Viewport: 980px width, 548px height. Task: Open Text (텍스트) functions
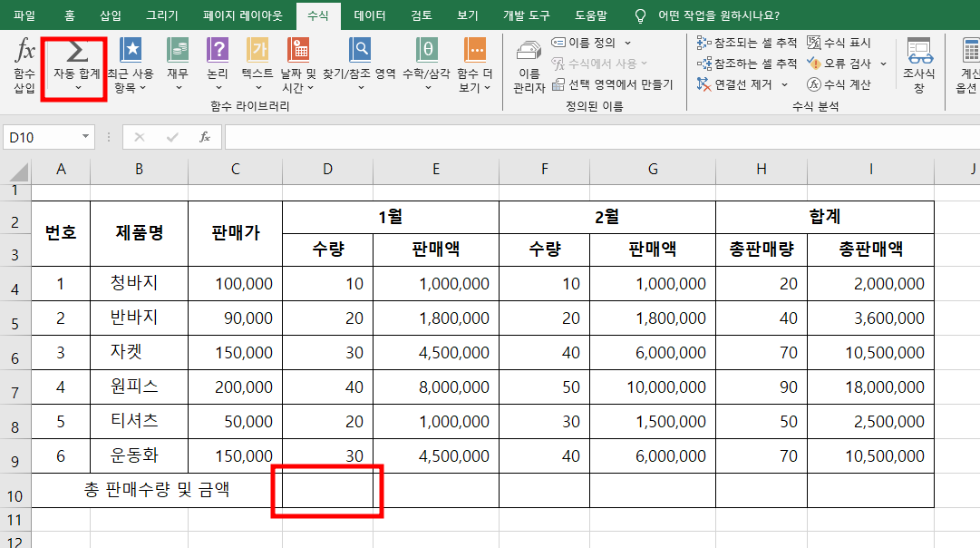pyautogui.click(x=257, y=65)
